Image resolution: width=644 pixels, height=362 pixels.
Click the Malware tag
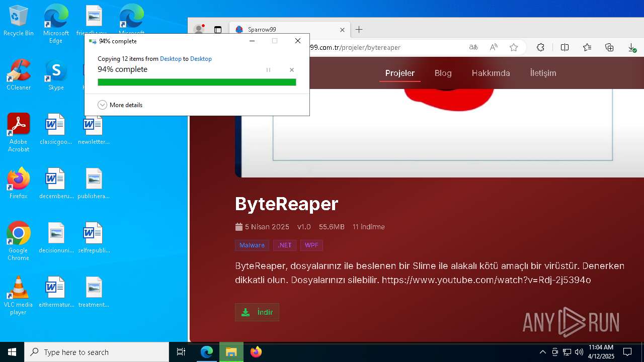coord(252,245)
